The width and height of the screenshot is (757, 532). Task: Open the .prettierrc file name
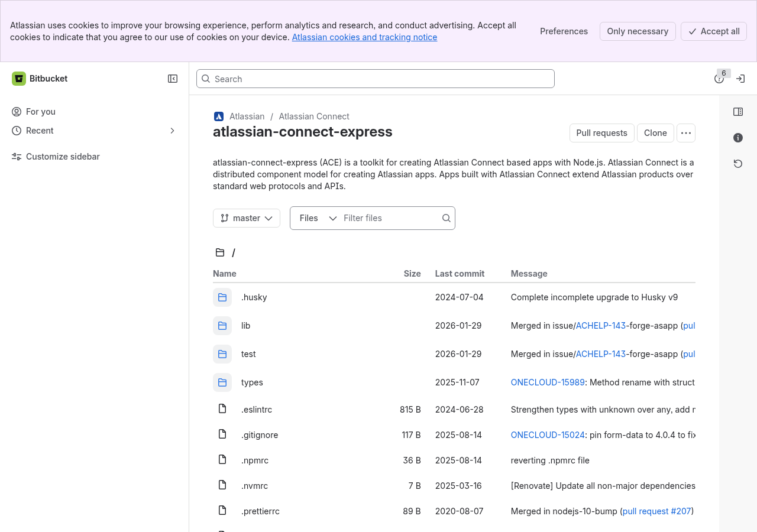pyautogui.click(x=260, y=511)
